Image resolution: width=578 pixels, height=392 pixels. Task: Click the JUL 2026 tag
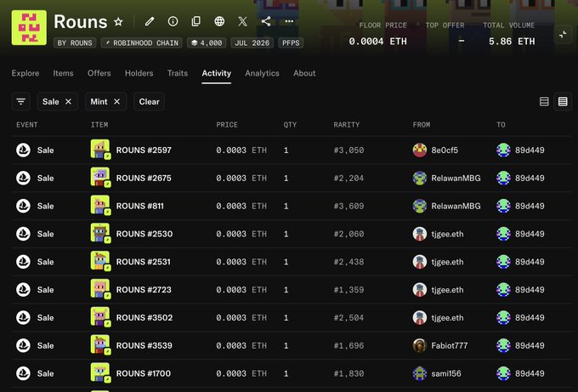252,43
